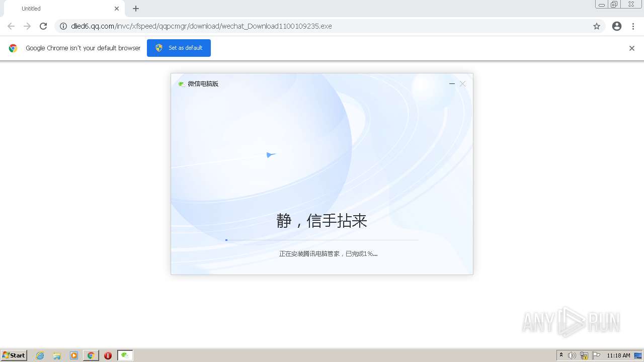Open Action Center flag icon

point(596,355)
